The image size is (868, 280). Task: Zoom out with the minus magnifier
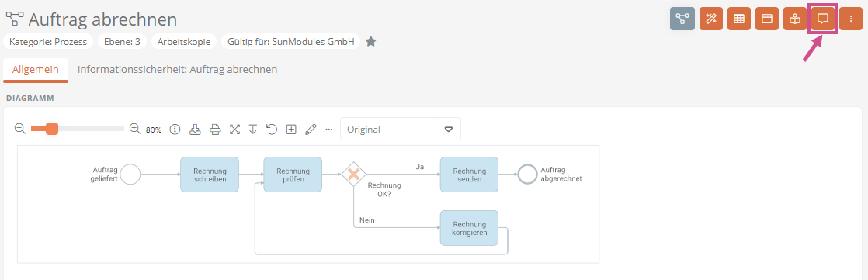20,129
